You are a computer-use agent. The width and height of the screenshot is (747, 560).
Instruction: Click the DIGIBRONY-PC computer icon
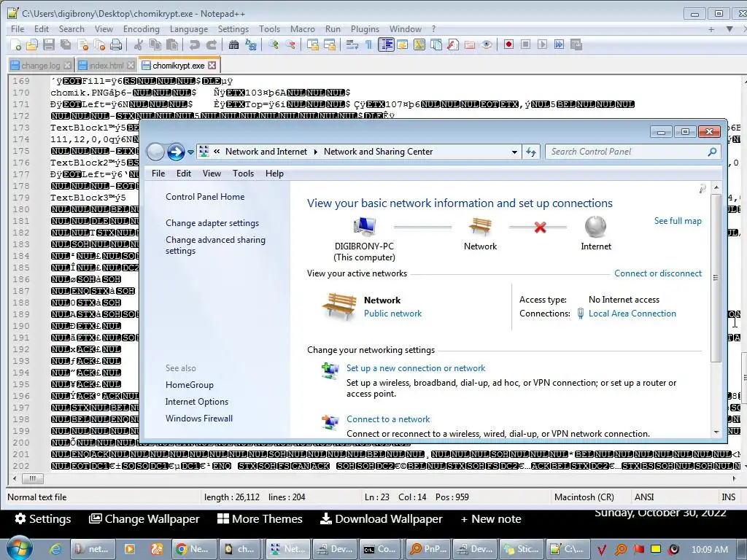click(364, 227)
